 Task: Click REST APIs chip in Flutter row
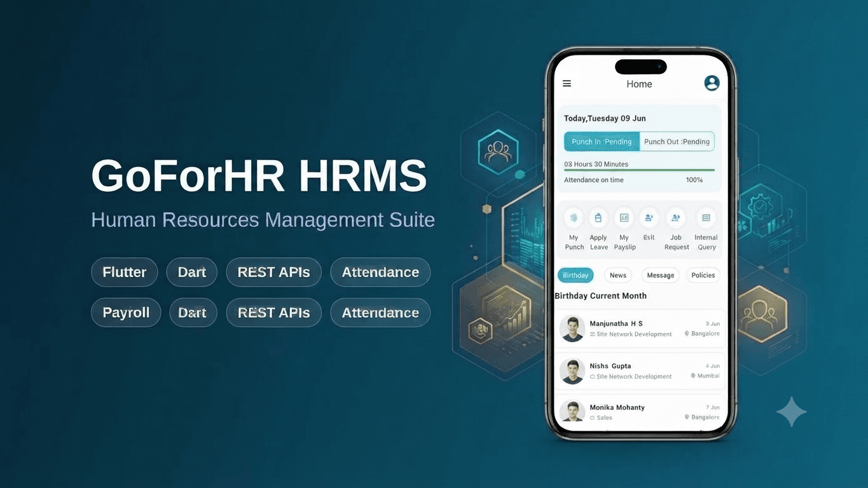pyautogui.click(x=274, y=272)
